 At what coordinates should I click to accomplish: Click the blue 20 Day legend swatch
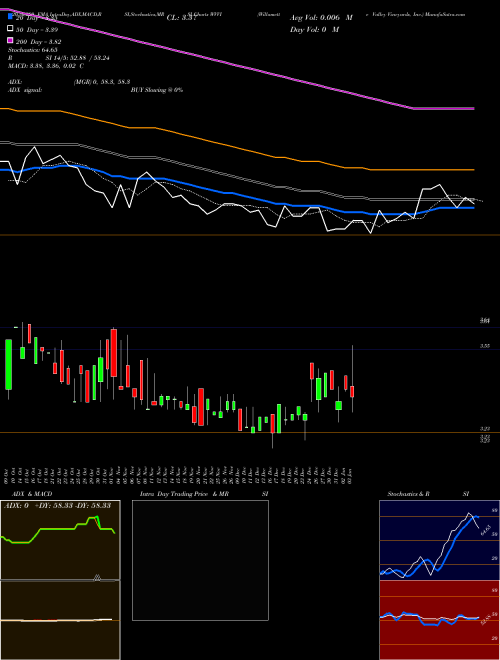coord(11,17)
